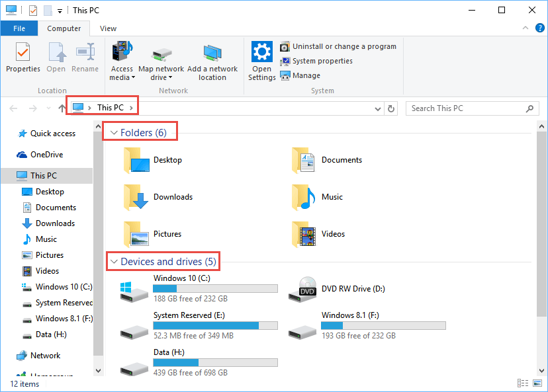Open the Pictures folder in main pane

(136, 234)
